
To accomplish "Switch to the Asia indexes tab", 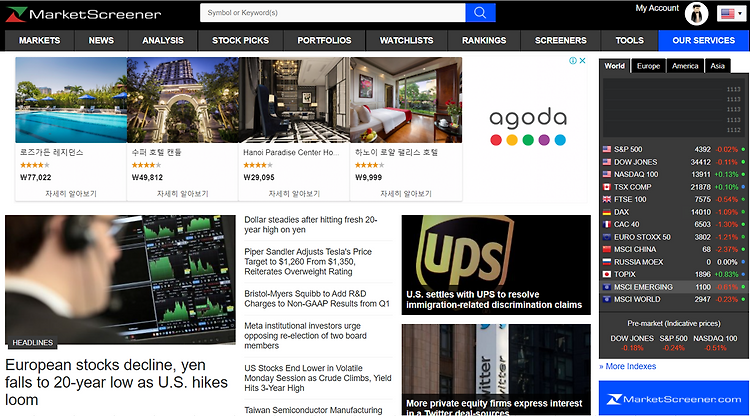I will (x=717, y=66).
